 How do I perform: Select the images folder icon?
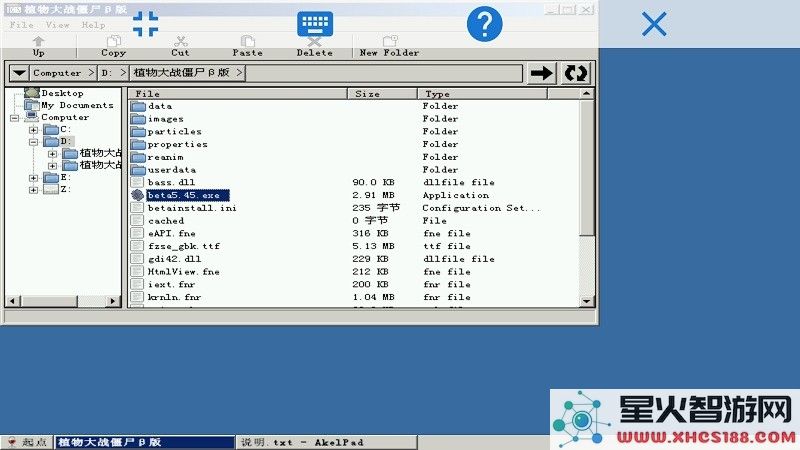(x=138, y=119)
